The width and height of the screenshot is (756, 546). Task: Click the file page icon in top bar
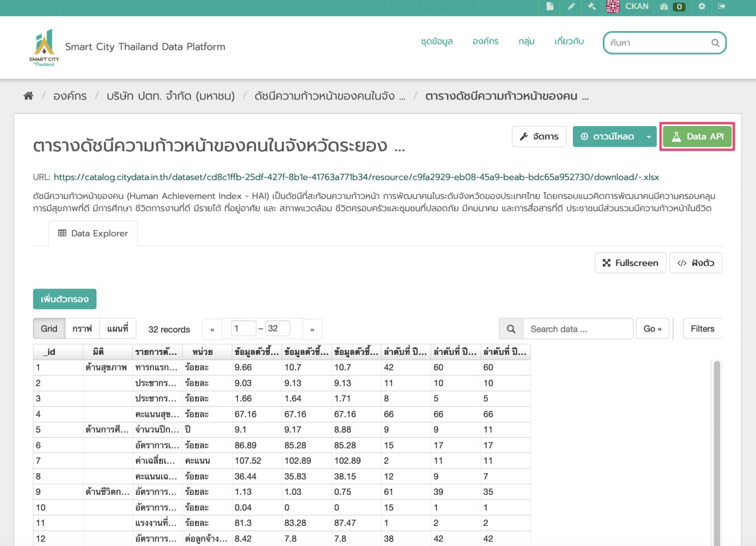[x=550, y=6]
